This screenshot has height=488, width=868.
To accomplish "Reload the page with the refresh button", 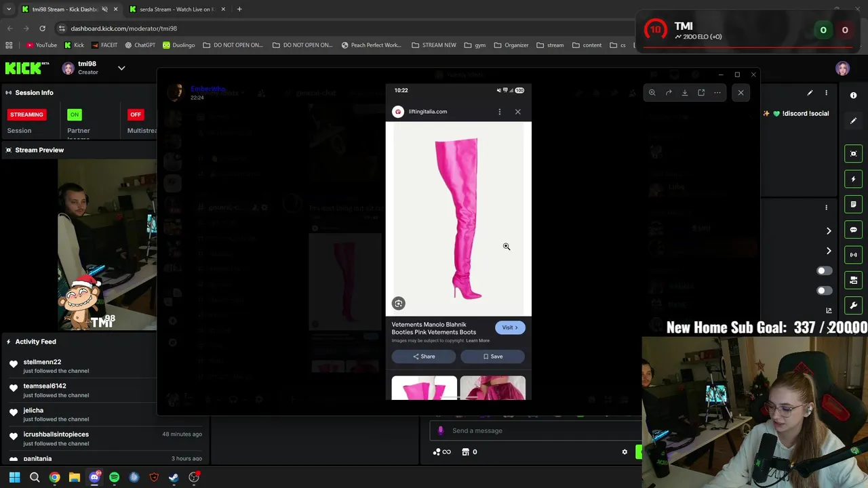I will point(42,28).
